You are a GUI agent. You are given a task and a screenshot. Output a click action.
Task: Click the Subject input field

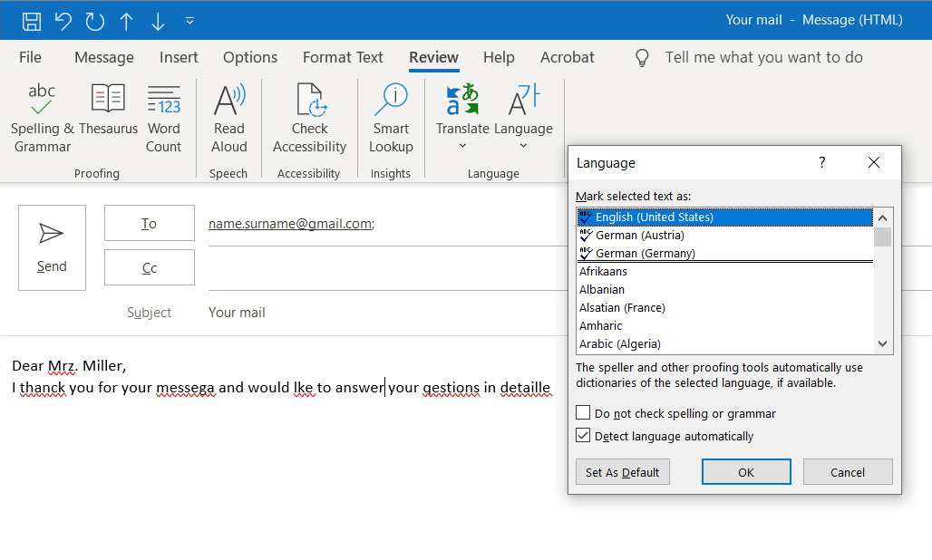pyautogui.click(x=363, y=312)
